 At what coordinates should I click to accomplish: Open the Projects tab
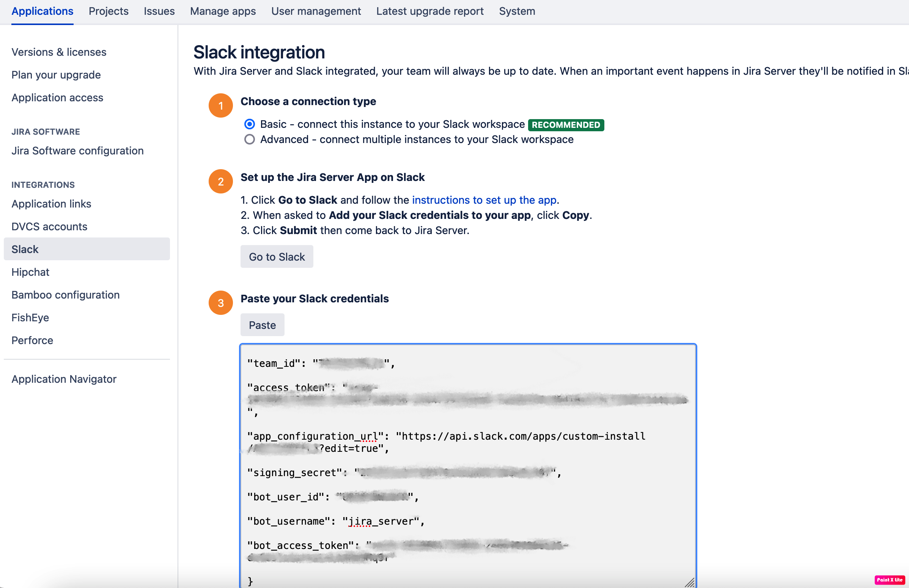(109, 11)
